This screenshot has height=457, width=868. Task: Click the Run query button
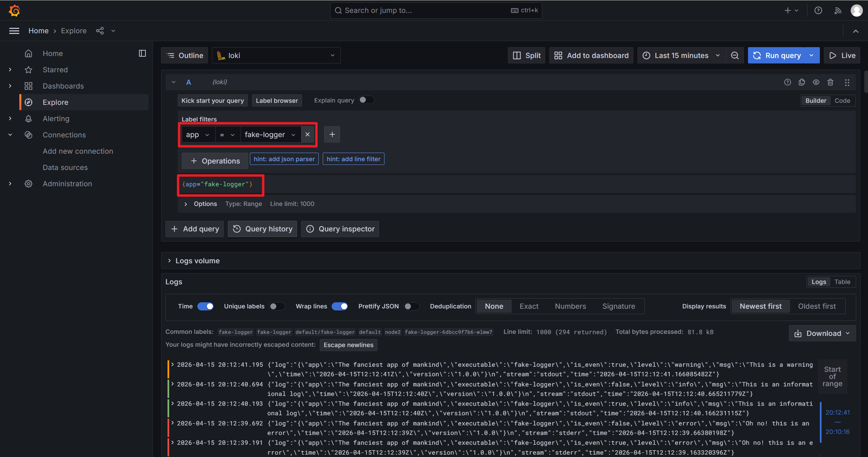click(x=776, y=55)
